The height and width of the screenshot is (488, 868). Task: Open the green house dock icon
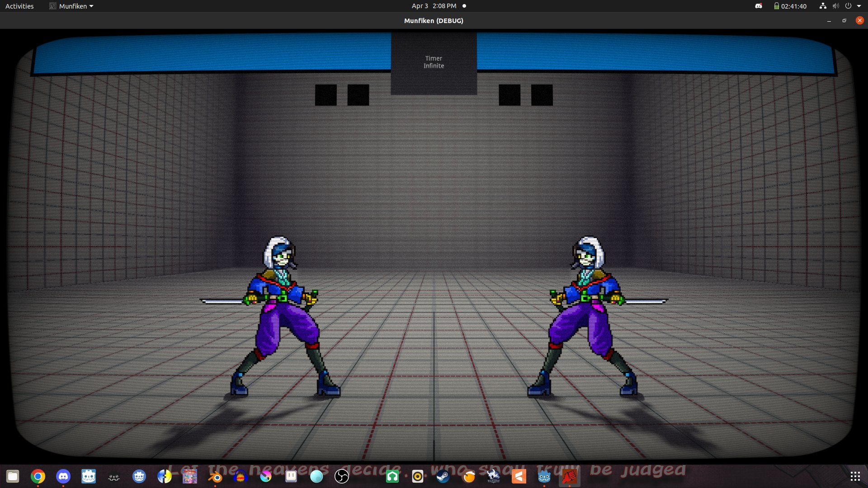coord(392,476)
